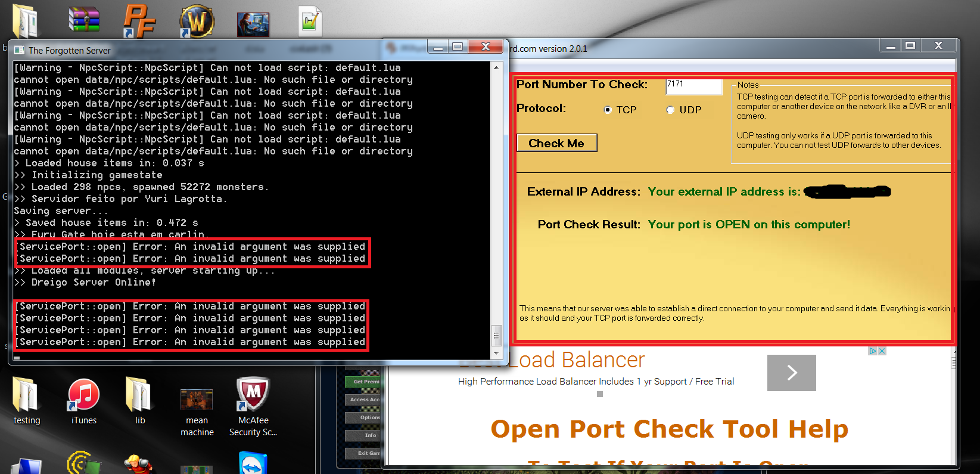The height and width of the screenshot is (474, 980).
Task: Open the mean machine image file
Action: pyautogui.click(x=197, y=413)
